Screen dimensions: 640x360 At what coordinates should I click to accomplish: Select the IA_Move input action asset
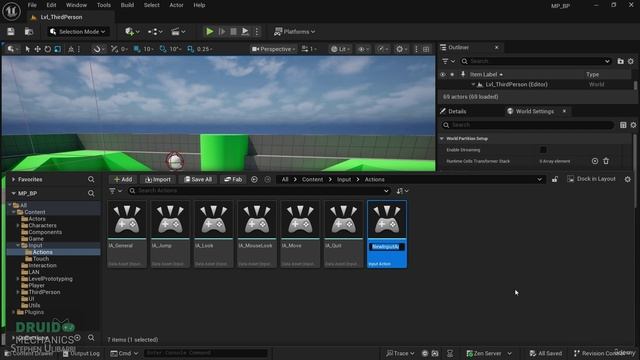[300, 234]
